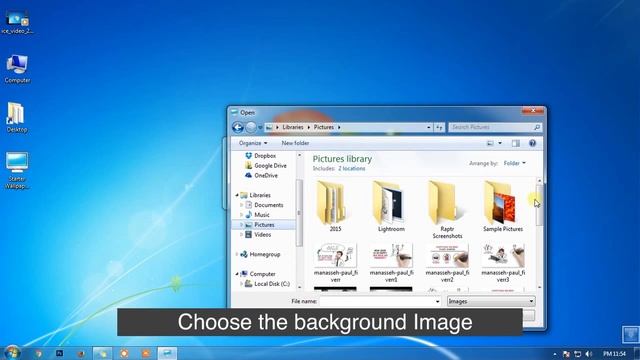Select the manasseh-paul_fiverr2 thumbnail
The width and height of the screenshot is (640, 360).
(447, 263)
